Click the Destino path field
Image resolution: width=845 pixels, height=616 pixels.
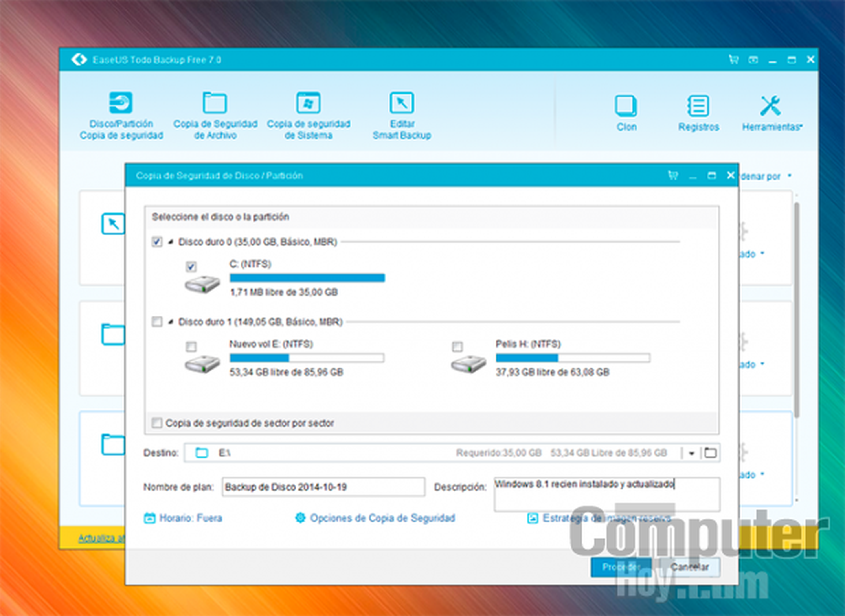[452, 453]
